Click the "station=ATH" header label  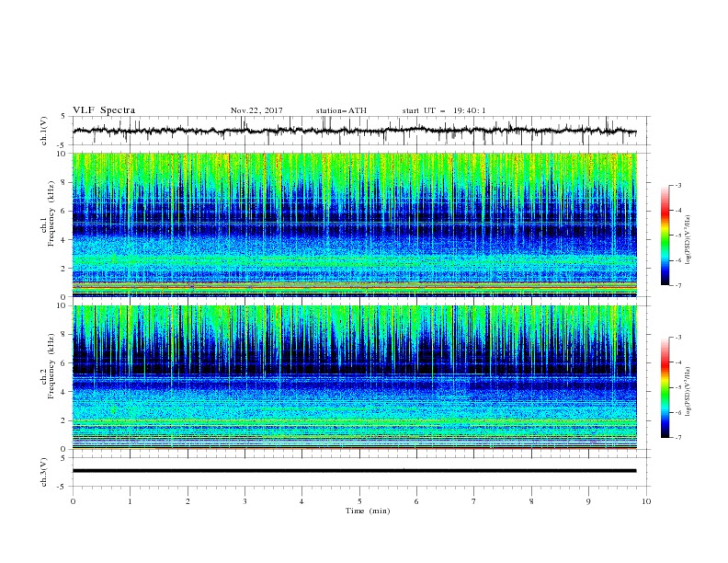[x=341, y=110]
